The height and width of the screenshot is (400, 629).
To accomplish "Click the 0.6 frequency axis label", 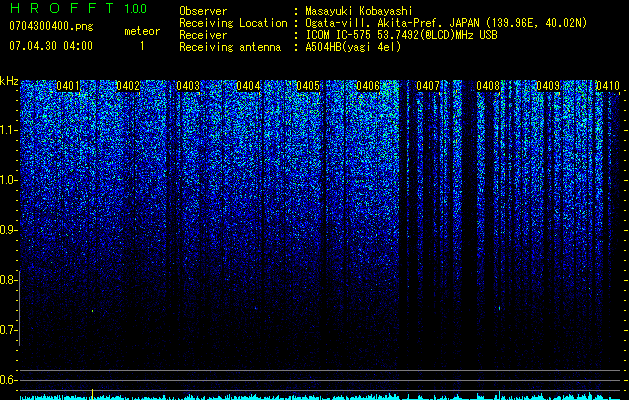I will [x=8, y=380].
